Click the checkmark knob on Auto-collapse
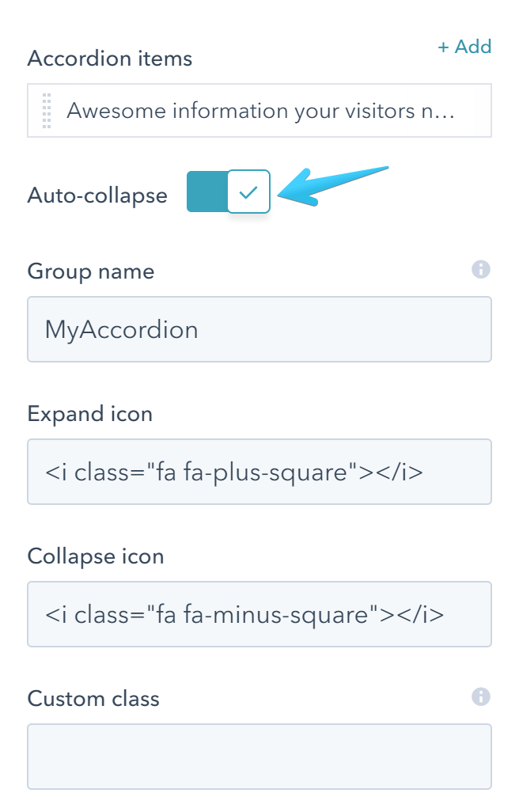519x812 pixels. click(x=248, y=192)
